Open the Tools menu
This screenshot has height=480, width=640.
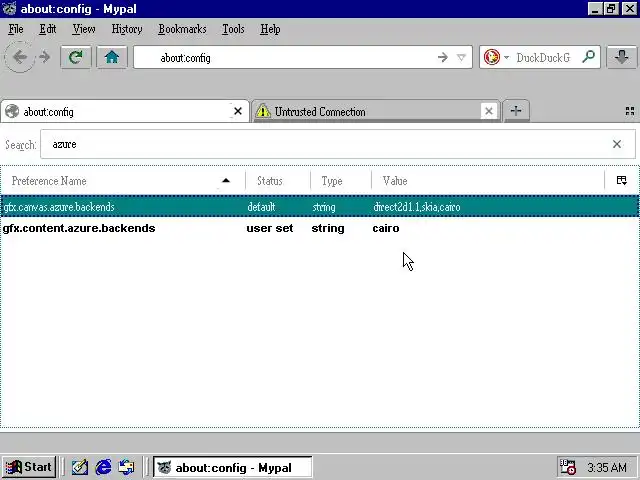[233, 29]
